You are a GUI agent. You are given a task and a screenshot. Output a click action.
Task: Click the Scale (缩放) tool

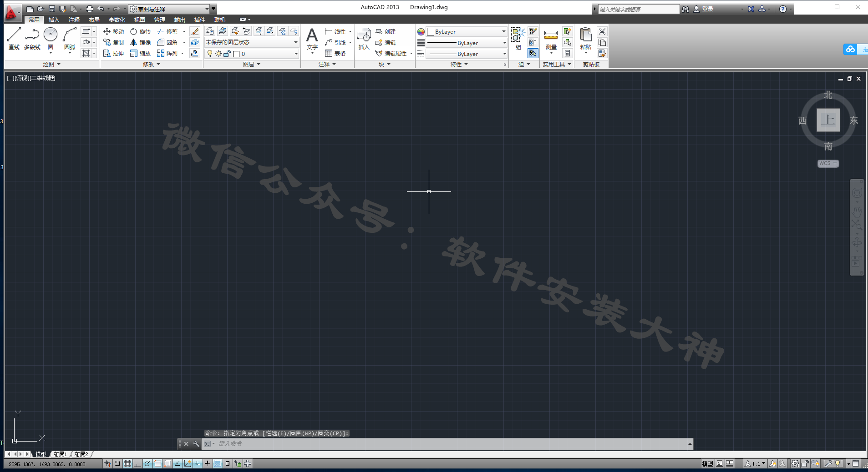click(x=140, y=53)
